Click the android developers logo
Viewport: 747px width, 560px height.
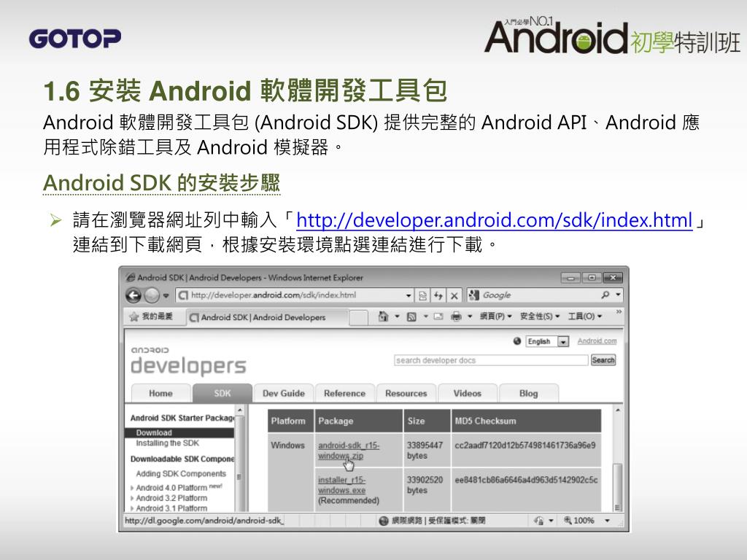click(188, 360)
